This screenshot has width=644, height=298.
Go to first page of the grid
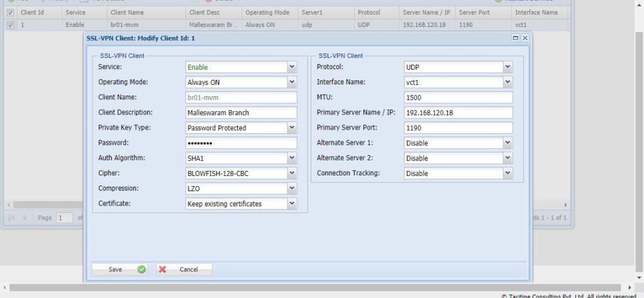(x=10, y=218)
